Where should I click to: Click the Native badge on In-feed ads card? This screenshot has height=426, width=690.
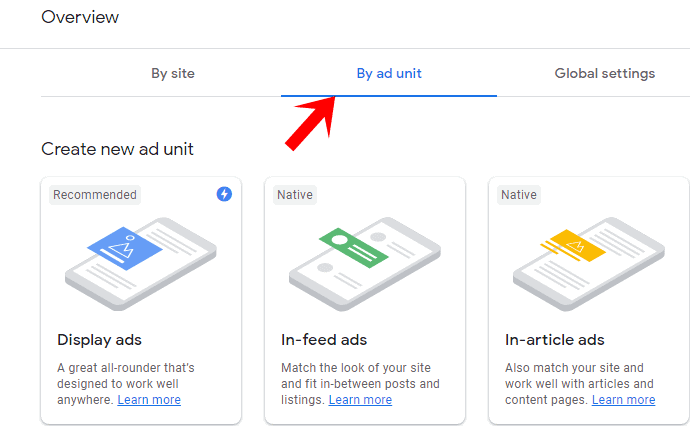(x=295, y=194)
